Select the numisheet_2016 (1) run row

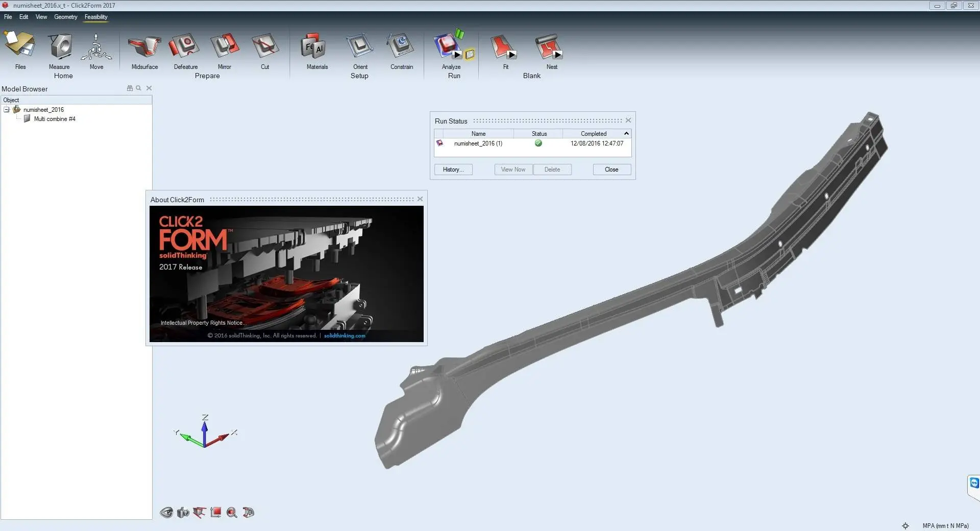[x=532, y=143]
